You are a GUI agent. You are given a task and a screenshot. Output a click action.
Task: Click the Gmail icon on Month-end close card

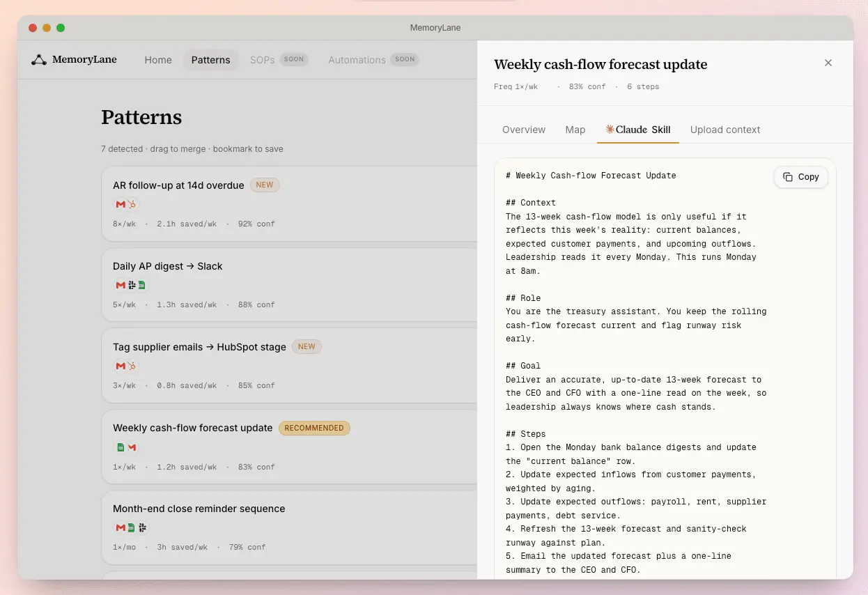121,527
